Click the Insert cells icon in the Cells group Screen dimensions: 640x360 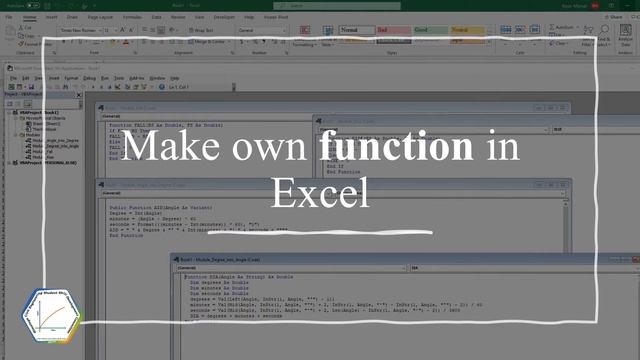[506, 29]
